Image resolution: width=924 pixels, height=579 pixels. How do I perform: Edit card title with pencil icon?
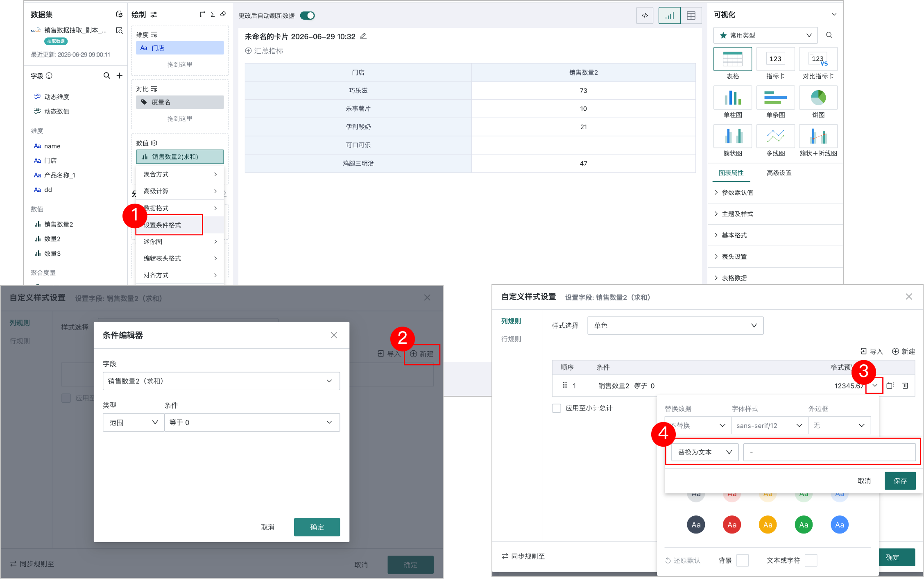tap(363, 36)
